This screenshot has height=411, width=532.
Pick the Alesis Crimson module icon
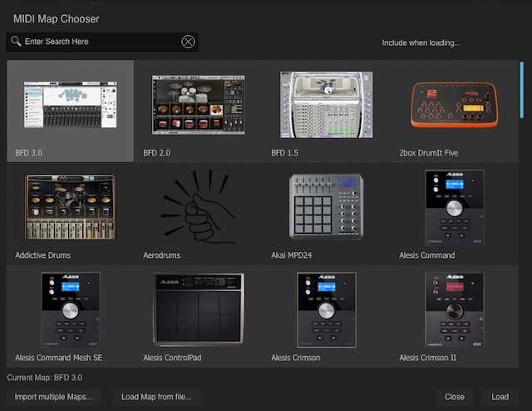click(x=326, y=309)
